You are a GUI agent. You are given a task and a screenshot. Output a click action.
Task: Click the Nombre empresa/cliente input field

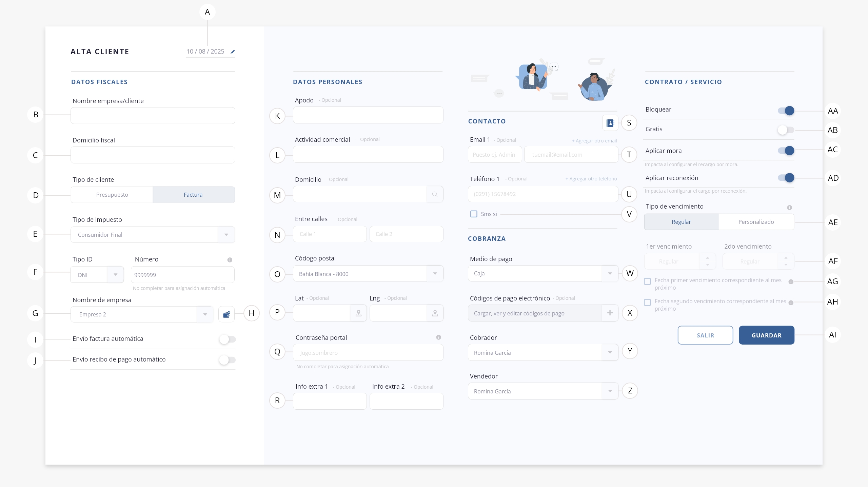(x=153, y=116)
